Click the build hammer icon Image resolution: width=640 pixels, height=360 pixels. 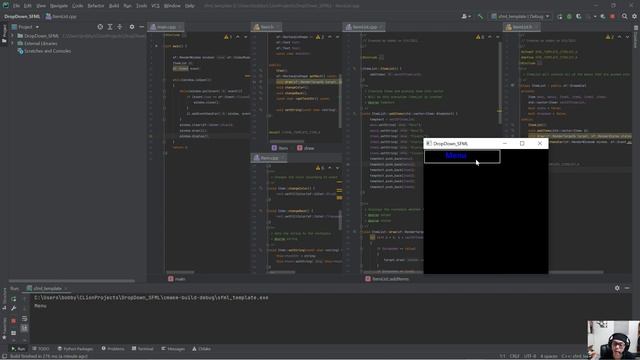[480, 16]
